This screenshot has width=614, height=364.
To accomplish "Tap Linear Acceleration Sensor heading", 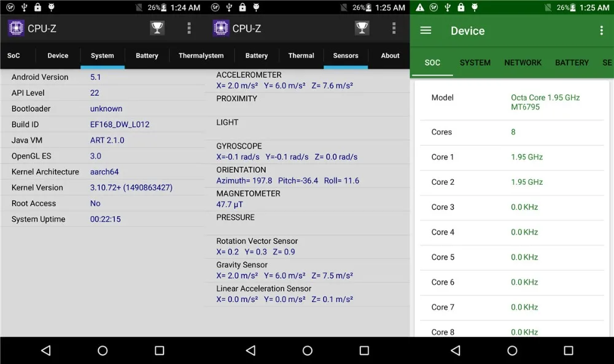I will tap(264, 288).
